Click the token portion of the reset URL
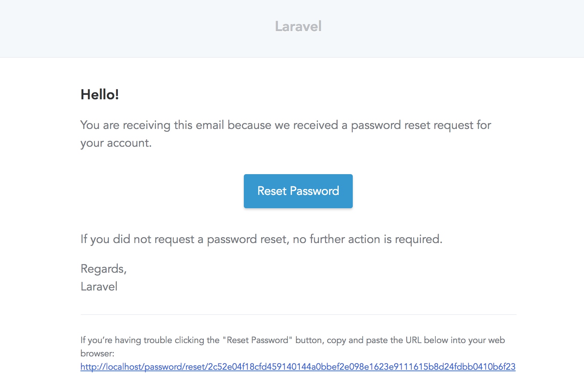584x392 pixels. point(362,367)
